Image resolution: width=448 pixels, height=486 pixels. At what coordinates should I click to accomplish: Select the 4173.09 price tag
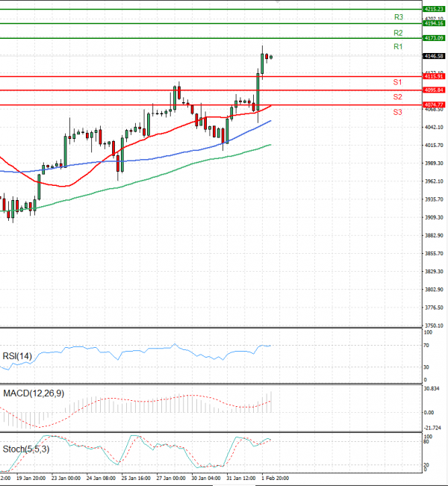tap(434, 38)
